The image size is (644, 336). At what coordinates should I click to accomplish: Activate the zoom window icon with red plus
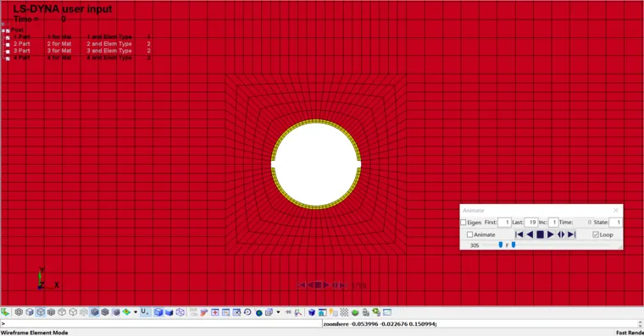pyautogui.click(x=214, y=312)
